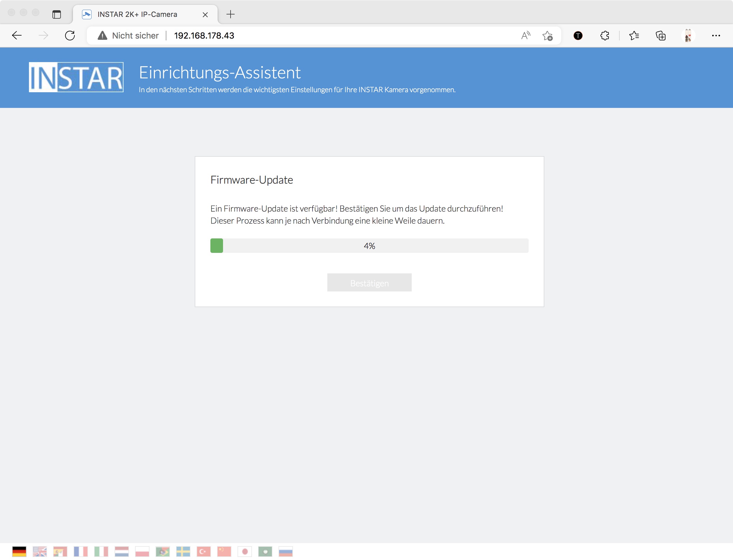Select the Italian flag language
The width and height of the screenshot is (733, 560).
101,551
